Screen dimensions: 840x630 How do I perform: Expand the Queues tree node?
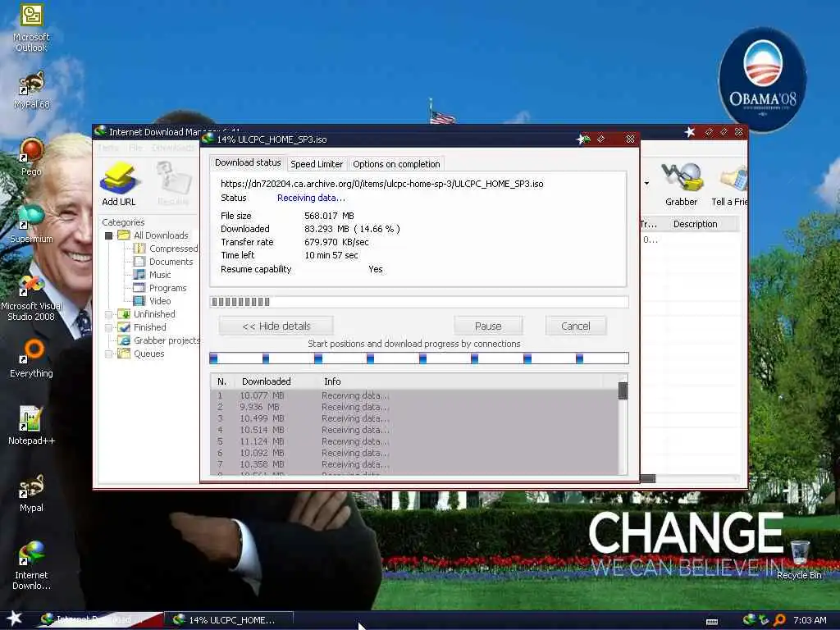pyautogui.click(x=109, y=354)
